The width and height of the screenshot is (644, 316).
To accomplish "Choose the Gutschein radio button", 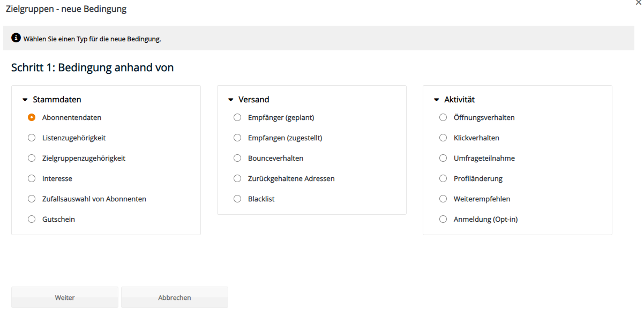I will 32,219.
